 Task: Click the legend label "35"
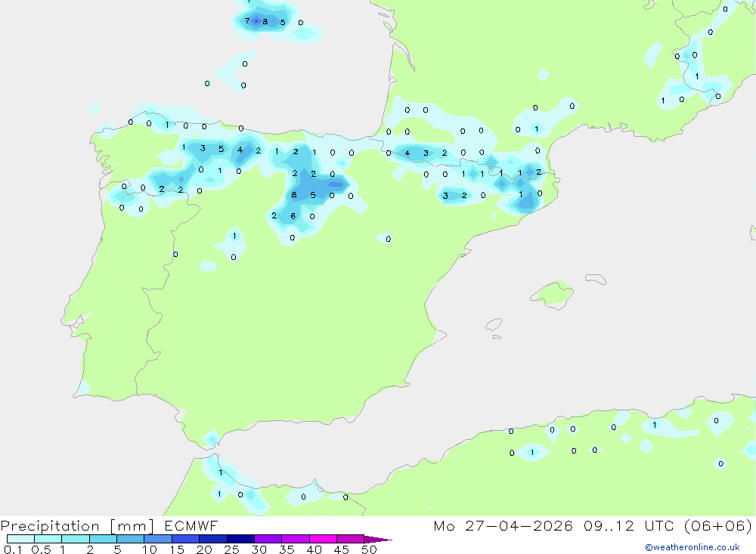point(287,549)
